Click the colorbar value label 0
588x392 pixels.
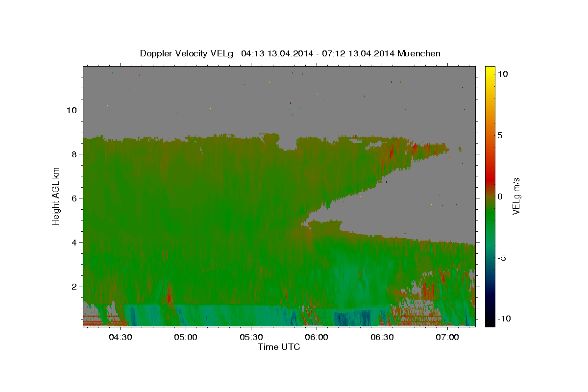(x=500, y=196)
